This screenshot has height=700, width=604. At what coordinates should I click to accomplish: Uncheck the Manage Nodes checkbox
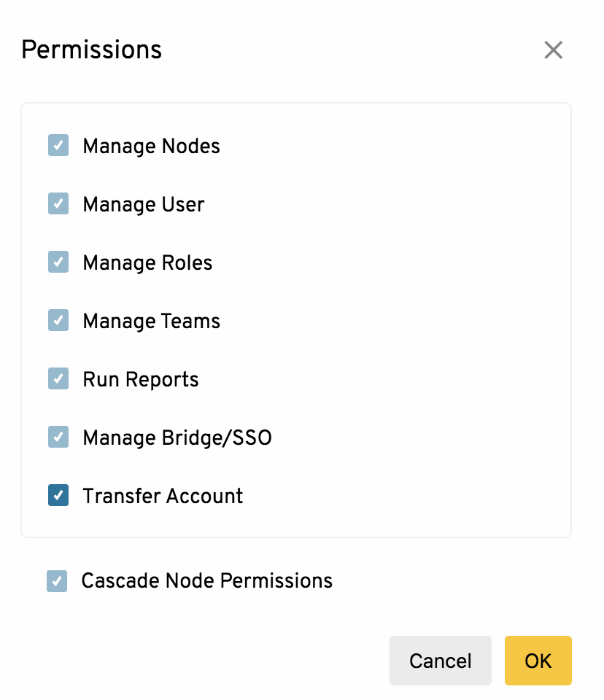click(x=58, y=145)
